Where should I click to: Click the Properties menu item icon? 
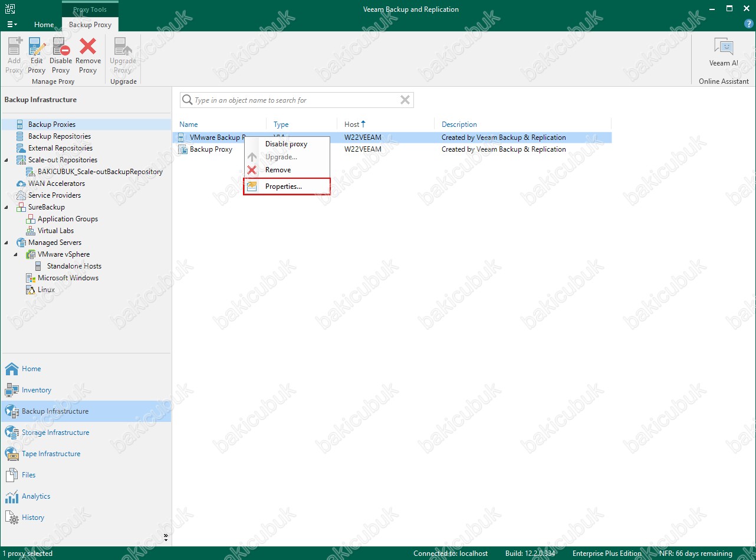pyautogui.click(x=252, y=186)
